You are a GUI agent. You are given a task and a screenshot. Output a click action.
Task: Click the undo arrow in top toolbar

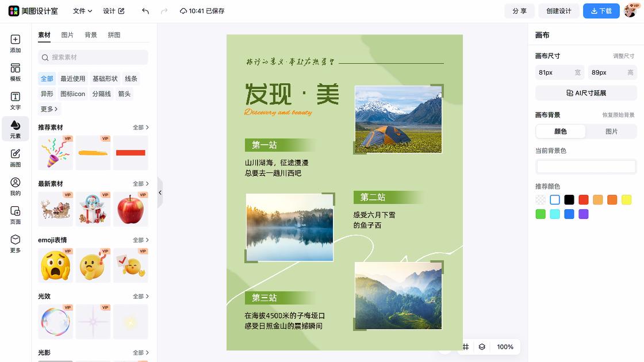(145, 11)
